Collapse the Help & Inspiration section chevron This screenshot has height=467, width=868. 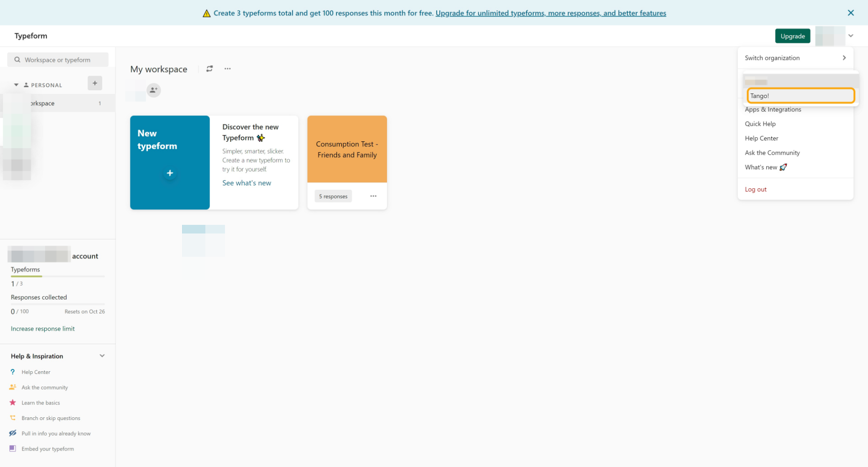[x=102, y=356]
